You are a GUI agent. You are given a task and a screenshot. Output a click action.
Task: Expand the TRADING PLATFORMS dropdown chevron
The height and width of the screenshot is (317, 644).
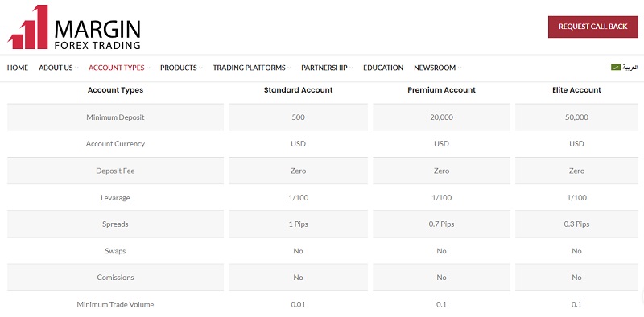(x=289, y=68)
